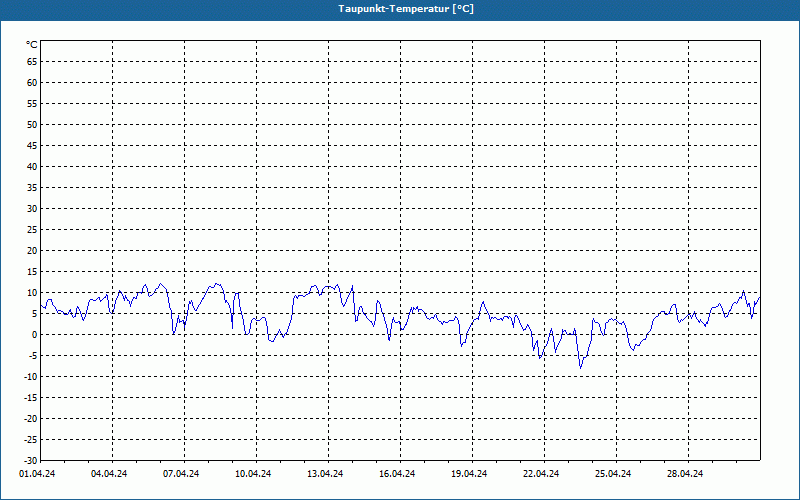This screenshot has height=500, width=800.
Task: Click the date label 19.04.24
Action: 469,474
